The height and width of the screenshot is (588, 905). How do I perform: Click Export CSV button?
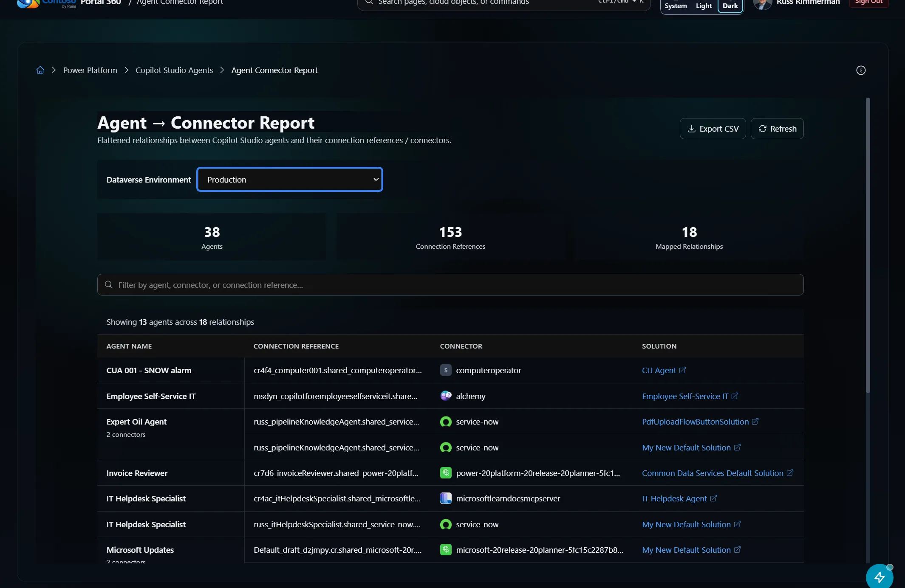coord(713,129)
